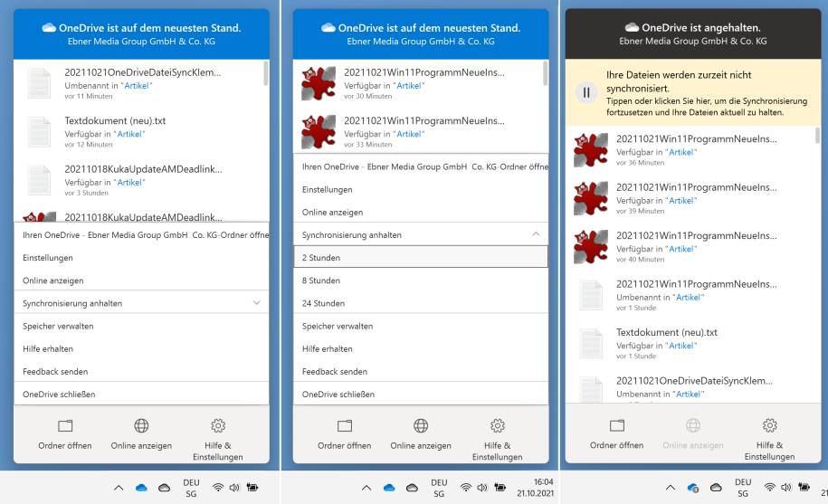Open the Artikel link under the paused panel's Textdokument (neu).txt
Screen dimensions: 828x504
(681, 346)
